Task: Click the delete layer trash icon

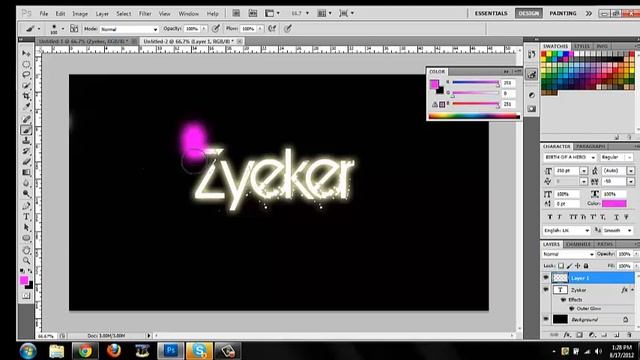Action: (x=629, y=335)
